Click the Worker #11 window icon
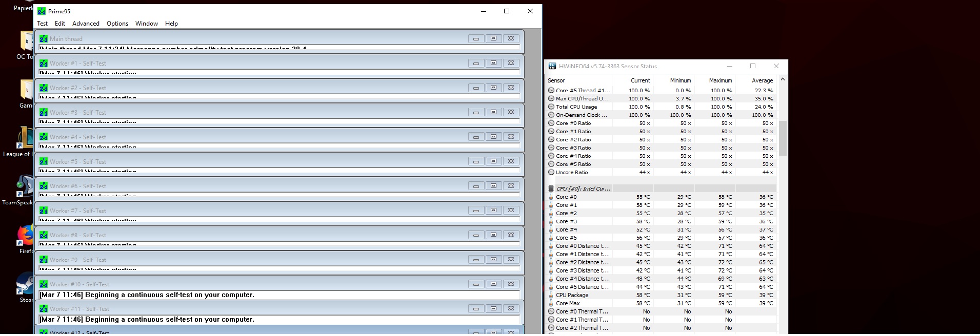980x336 pixels. click(44, 309)
